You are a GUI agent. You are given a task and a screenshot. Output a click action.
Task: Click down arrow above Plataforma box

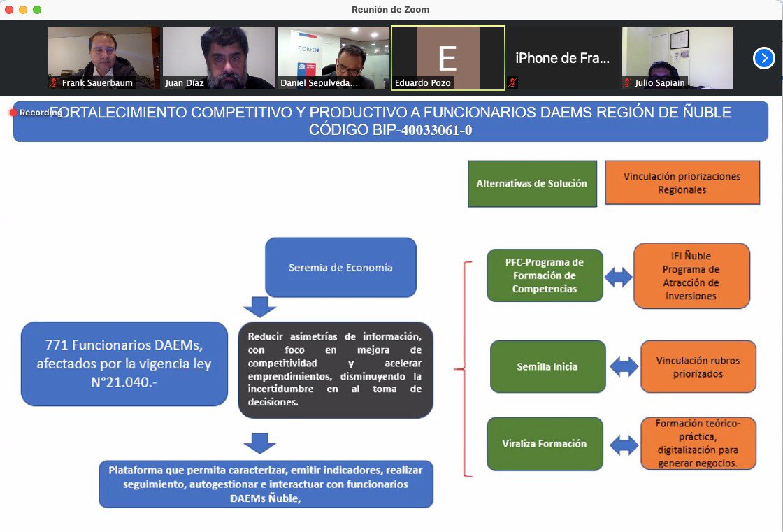[259, 443]
